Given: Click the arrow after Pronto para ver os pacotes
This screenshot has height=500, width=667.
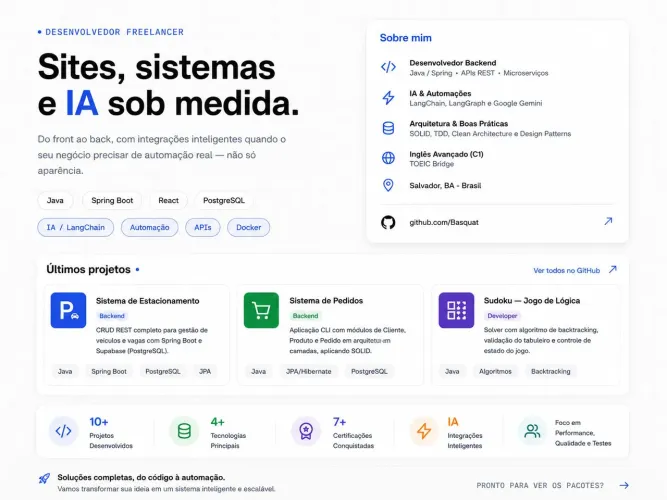Looking at the screenshot, I should pyautogui.click(x=624, y=485).
